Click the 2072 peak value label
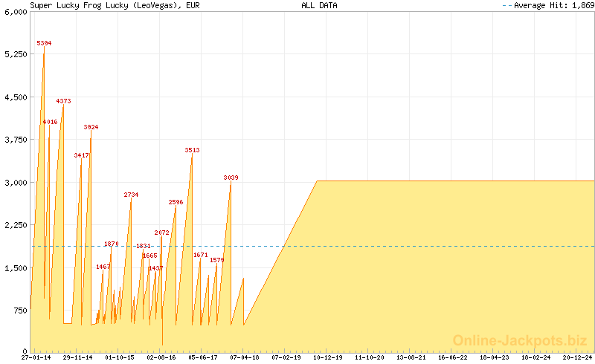Screen dimensions: 595x364 point(162,233)
